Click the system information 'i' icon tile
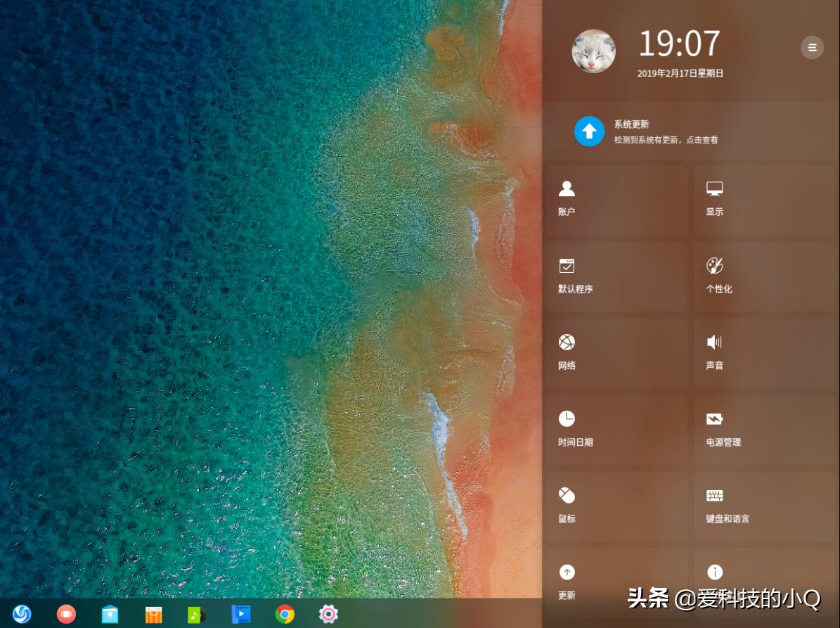Image resolution: width=840 pixels, height=628 pixels. 715,572
